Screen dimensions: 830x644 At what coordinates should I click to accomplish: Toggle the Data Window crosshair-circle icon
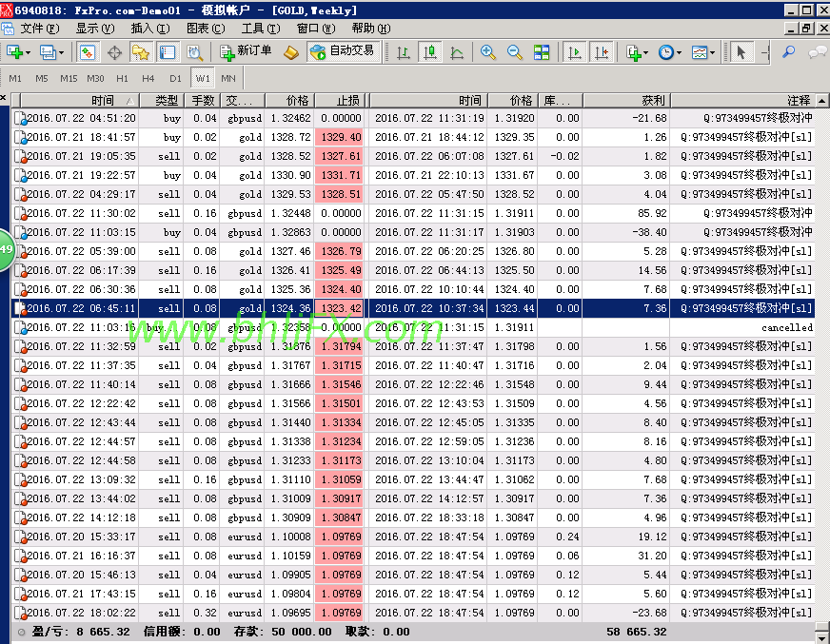click(x=114, y=52)
